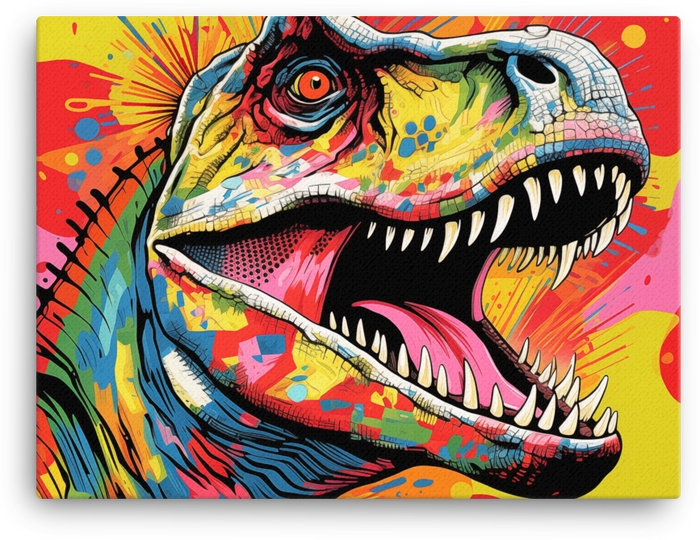Screen dimensions: 700x540
Task: Click the blue spots on the cheek
Action: (422, 135)
